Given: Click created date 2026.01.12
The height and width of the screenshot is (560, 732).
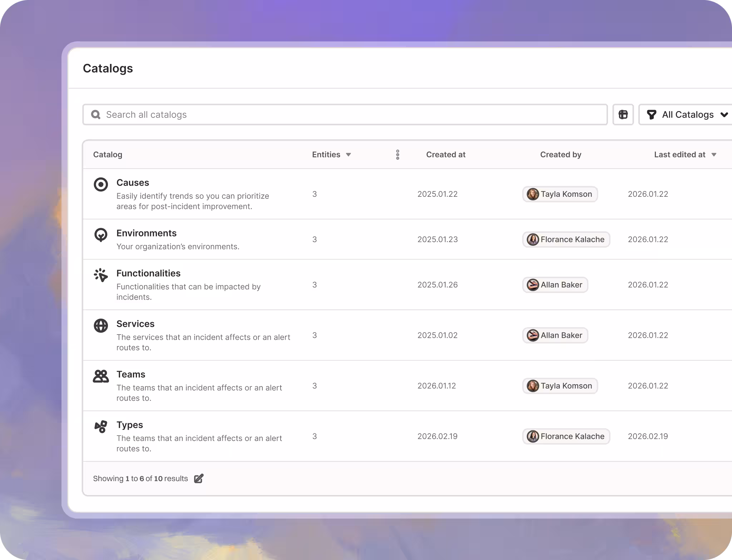Looking at the screenshot, I should [437, 386].
